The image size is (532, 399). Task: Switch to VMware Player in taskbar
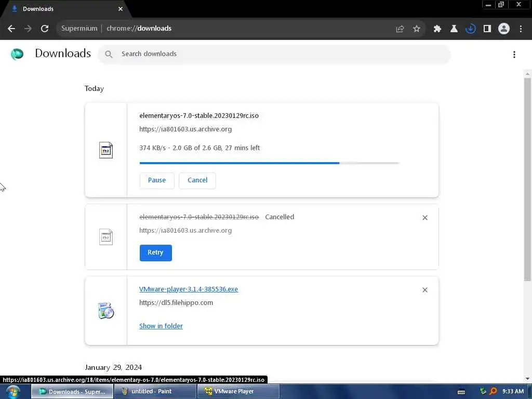point(238,392)
